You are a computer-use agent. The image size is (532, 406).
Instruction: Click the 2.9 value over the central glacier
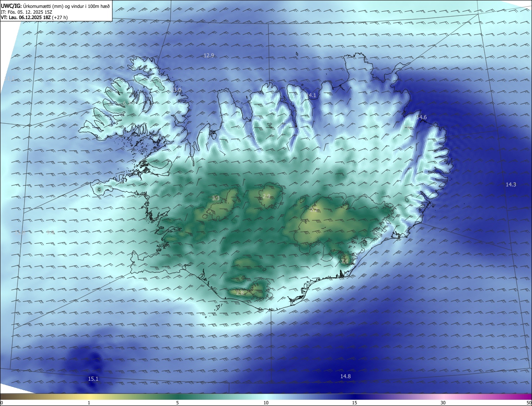tap(266, 196)
